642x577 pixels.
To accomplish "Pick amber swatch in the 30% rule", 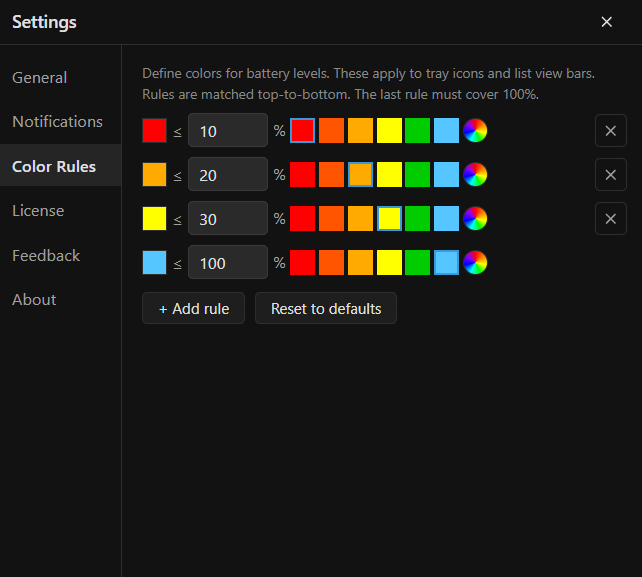I will [x=360, y=219].
